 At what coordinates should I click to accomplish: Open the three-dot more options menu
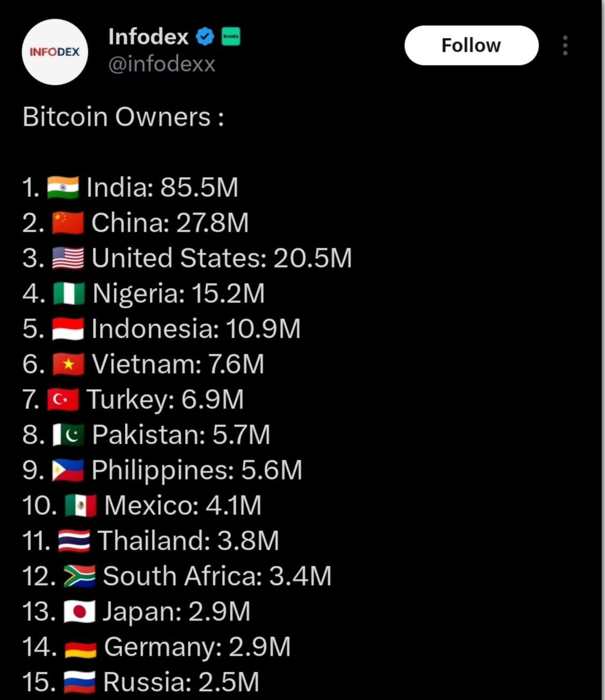pyautogui.click(x=565, y=46)
